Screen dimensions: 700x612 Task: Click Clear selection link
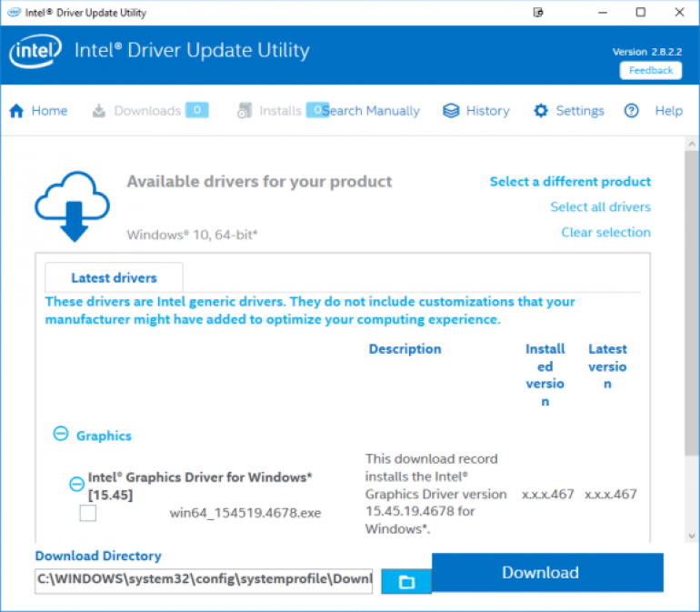tap(605, 232)
